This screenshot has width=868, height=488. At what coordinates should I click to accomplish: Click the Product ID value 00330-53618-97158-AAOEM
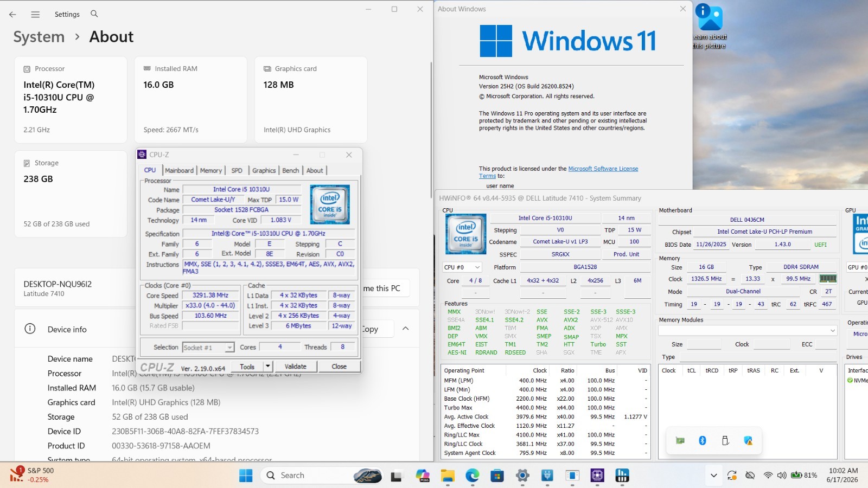coord(161,446)
